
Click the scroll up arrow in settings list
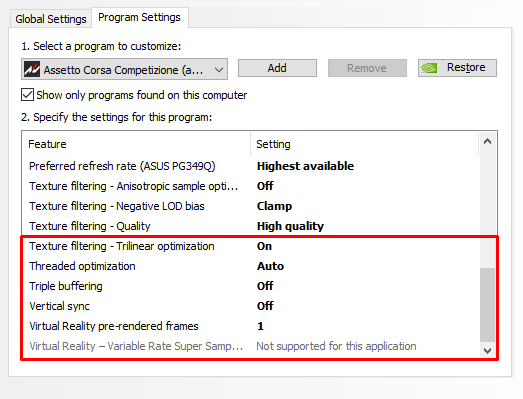click(x=487, y=141)
